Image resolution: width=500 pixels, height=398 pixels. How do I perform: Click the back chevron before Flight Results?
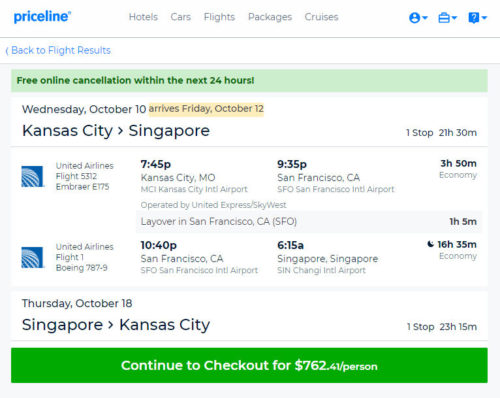pyautogui.click(x=7, y=51)
